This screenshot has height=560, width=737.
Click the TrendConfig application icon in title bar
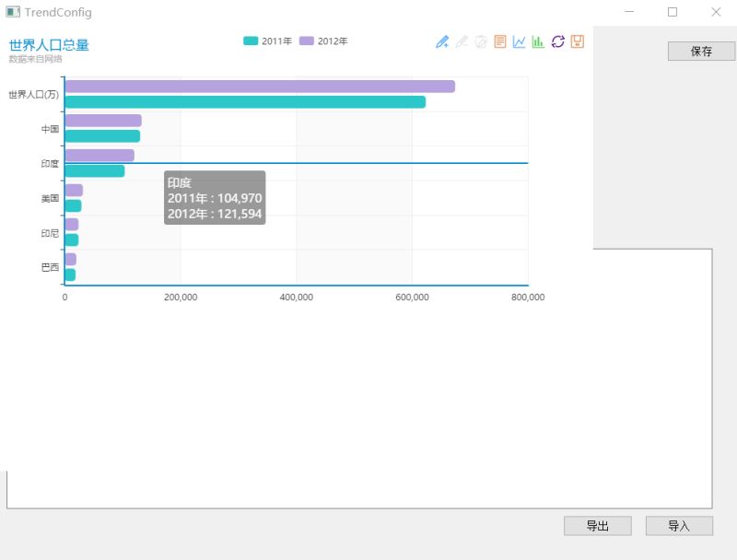[x=12, y=13]
